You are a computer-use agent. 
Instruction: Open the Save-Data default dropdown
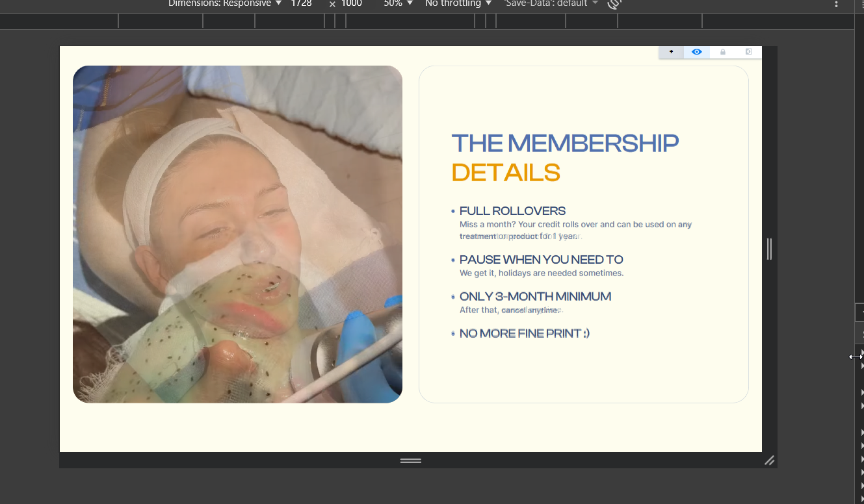(551, 4)
